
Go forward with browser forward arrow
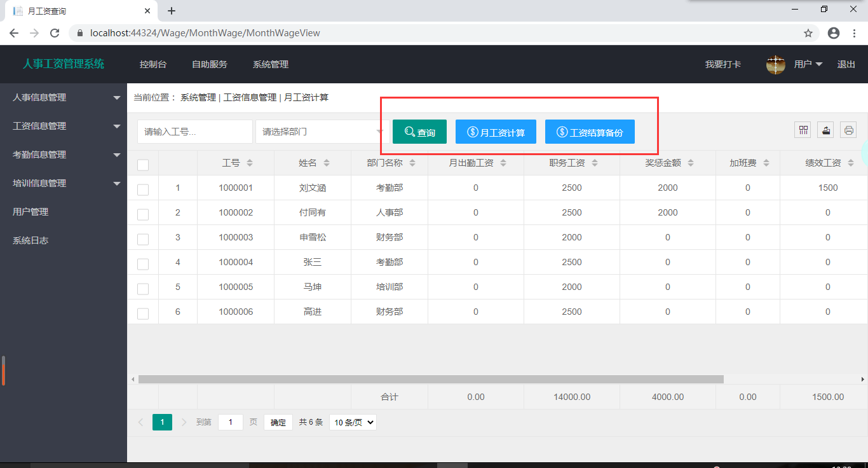tap(34, 33)
